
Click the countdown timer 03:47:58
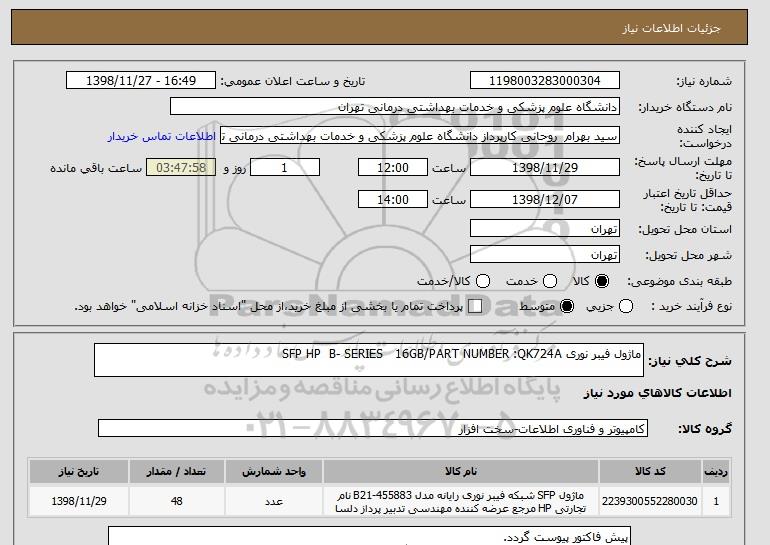[181, 167]
